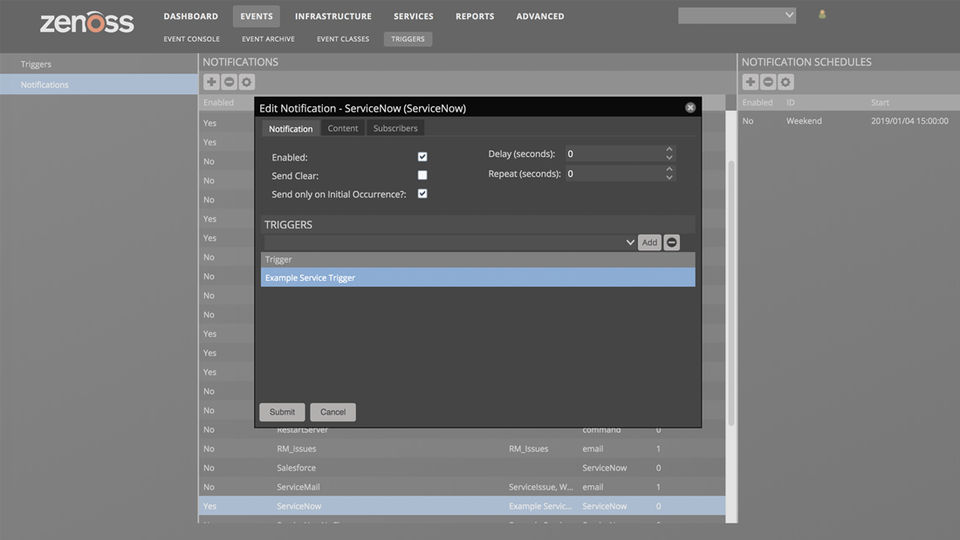This screenshot has height=540, width=960.
Task: Click the remove notification minus icon
Action: click(229, 82)
